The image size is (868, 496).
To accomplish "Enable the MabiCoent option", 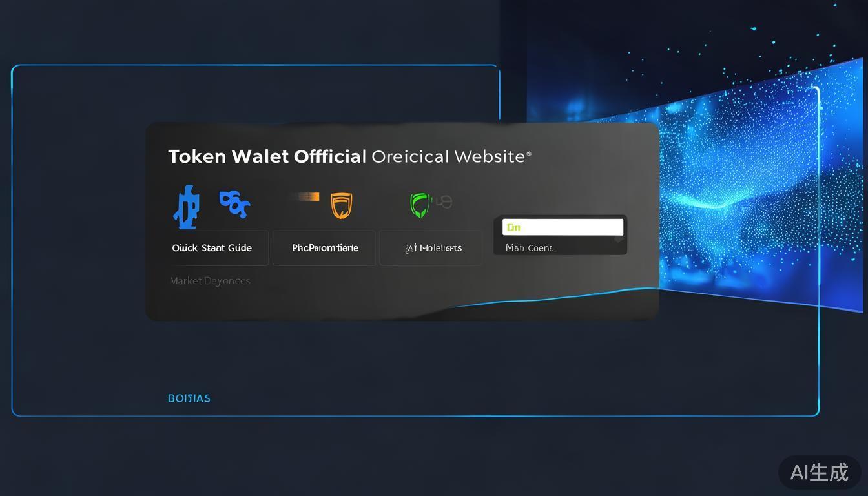I will point(530,247).
